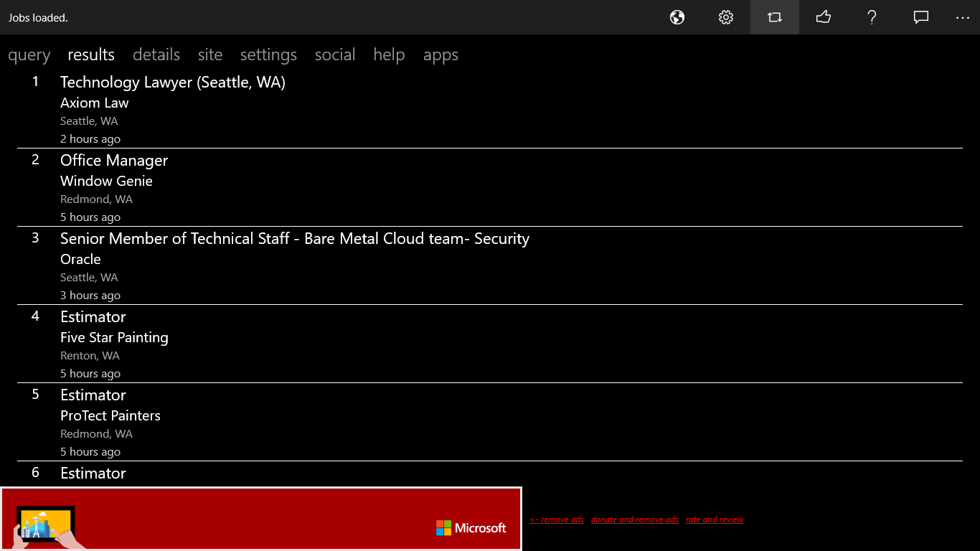Viewport: 980px width, 551px height.
Task: Open the sixth result titled Estimator
Action: coord(93,474)
